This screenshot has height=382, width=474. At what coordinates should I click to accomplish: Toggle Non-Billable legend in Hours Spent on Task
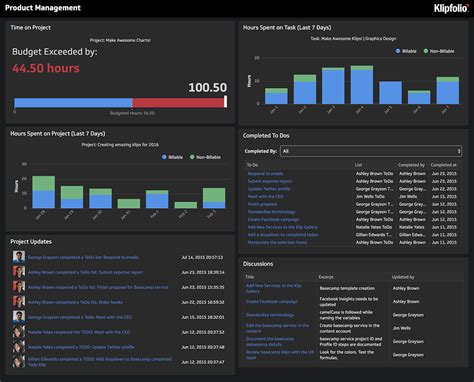tap(439, 51)
